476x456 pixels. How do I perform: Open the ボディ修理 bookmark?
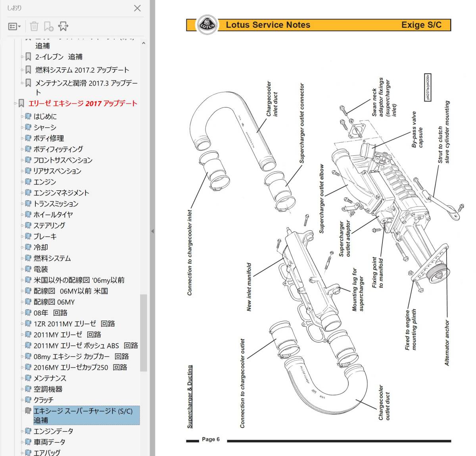pos(48,138)
